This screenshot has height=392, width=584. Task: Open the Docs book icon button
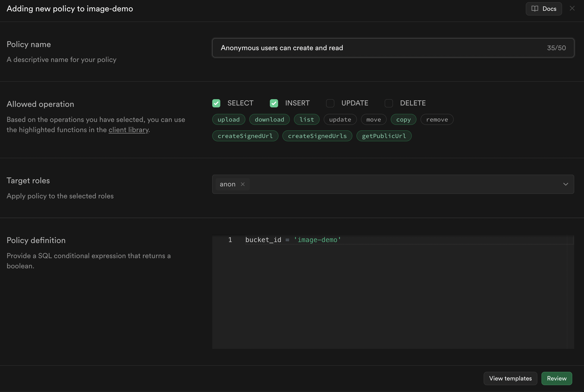(543, 9)
